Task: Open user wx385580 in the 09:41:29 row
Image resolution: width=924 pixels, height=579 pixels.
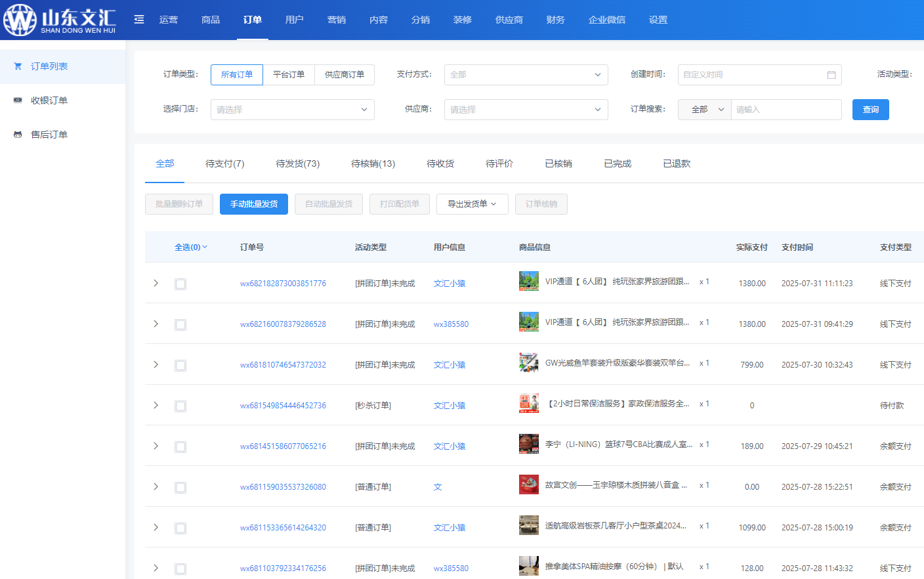Action: tap(451, 324)
